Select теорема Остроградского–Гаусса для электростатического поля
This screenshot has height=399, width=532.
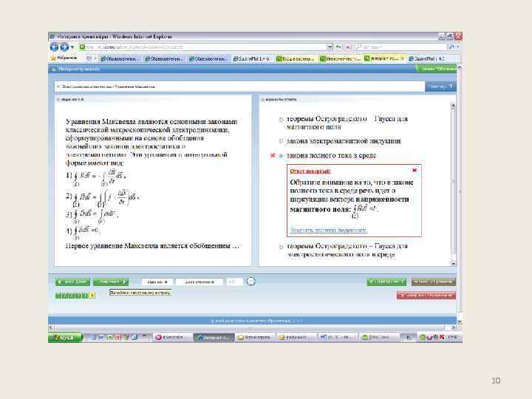281,247
